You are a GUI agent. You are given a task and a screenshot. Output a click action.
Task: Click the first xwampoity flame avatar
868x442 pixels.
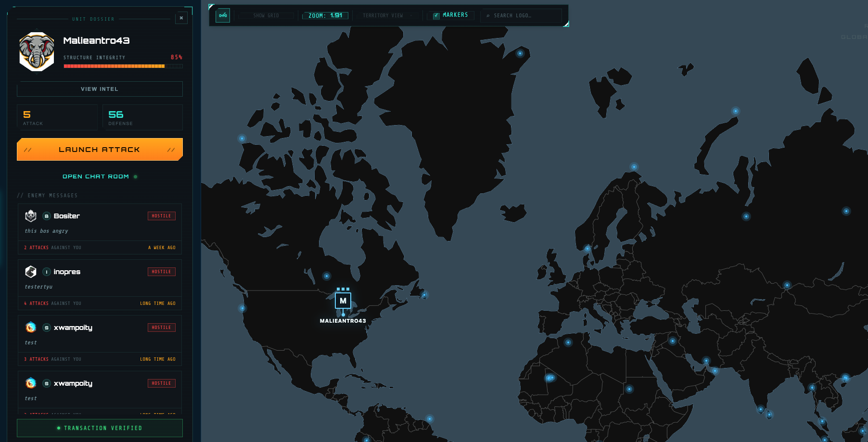pos(31,328)
